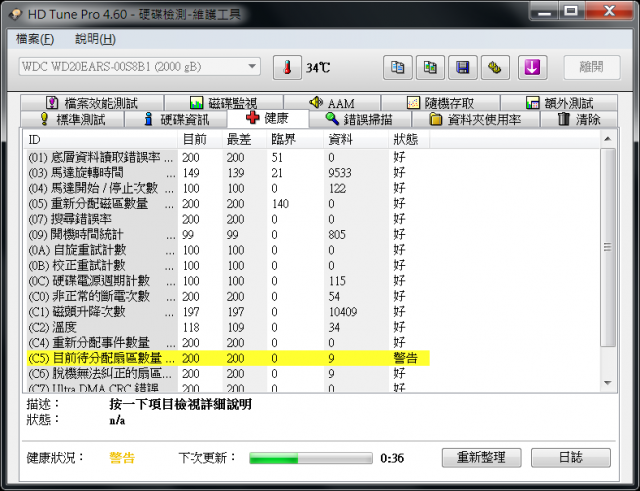Click the scrollbar down arrow
The width and height of the screenshot is (640, 491).
(608, 383)
